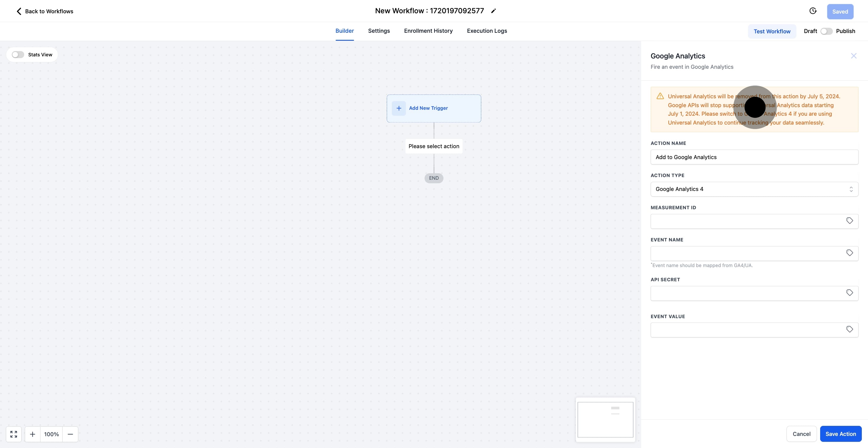Click the Test Workflow button
The width and height of the screenshot is (868, 448).
[x=772, y=31]
